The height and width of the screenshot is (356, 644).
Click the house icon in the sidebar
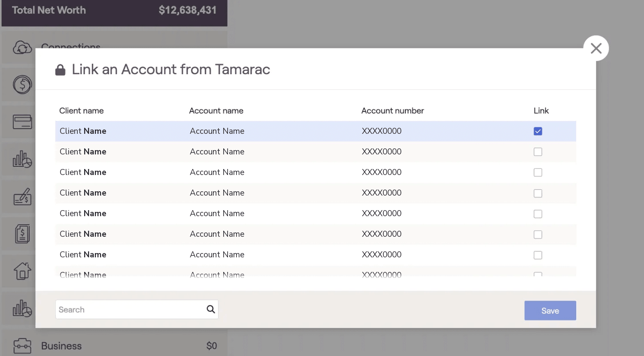click(22, 271)
